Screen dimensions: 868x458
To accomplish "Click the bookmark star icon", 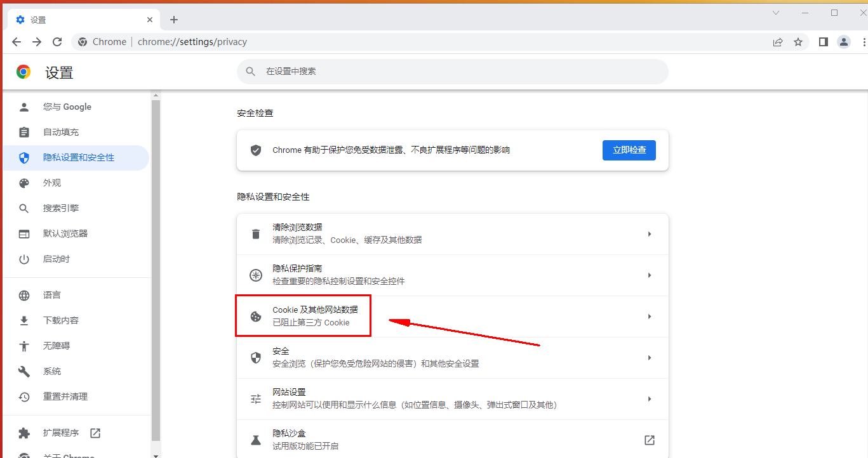I will 798,42.
